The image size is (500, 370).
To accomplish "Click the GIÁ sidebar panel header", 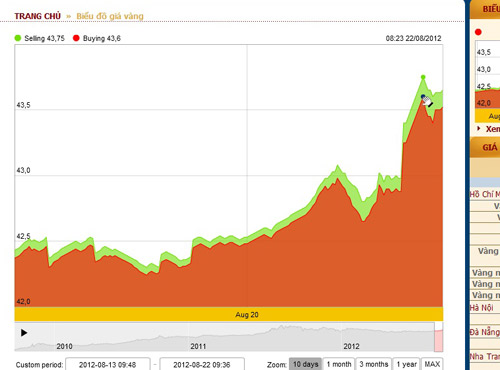I will [x=485, y=147].
